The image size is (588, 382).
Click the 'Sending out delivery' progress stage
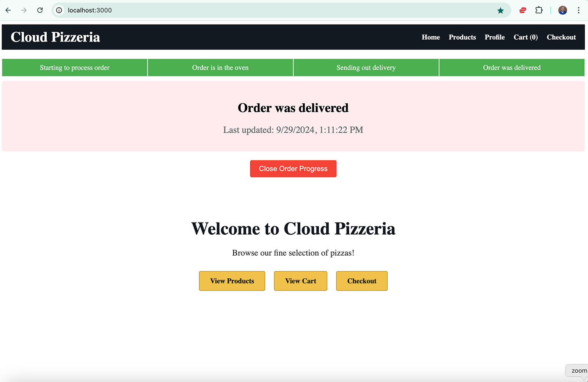coord(366,68)
